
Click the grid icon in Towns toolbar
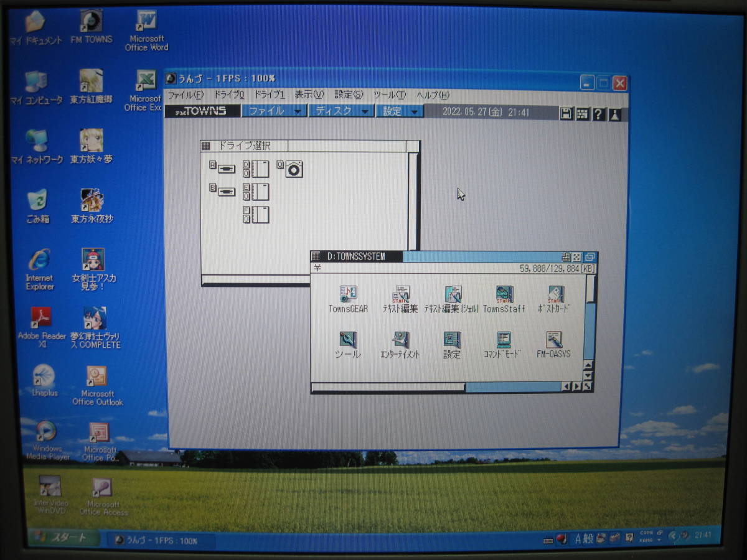pyautogui.click(x=583, y=113)
